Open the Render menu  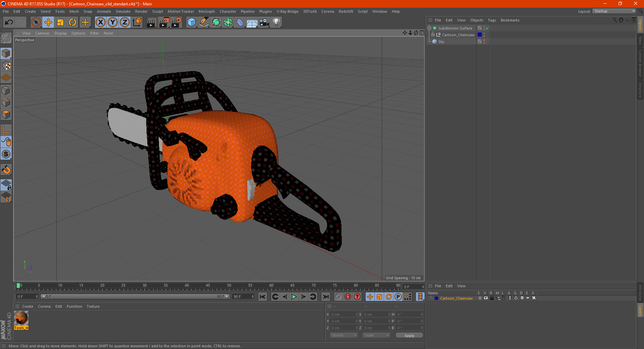point(141,11)
